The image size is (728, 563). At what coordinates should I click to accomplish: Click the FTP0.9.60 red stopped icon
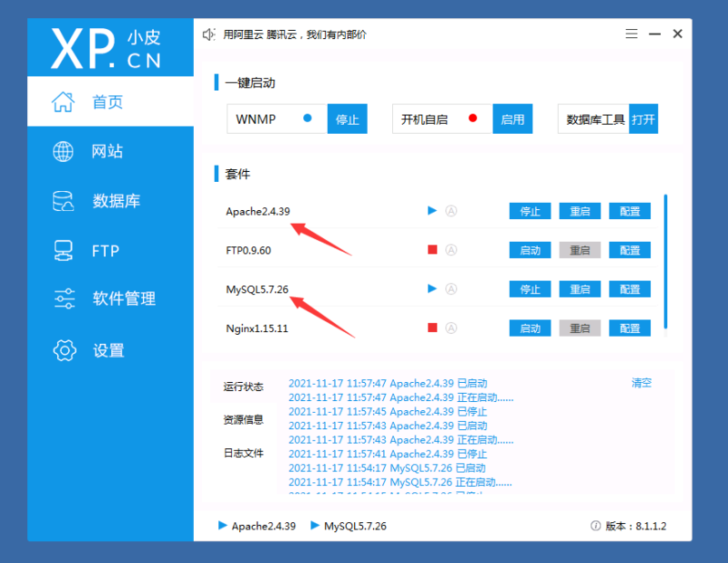click(433, 250)
